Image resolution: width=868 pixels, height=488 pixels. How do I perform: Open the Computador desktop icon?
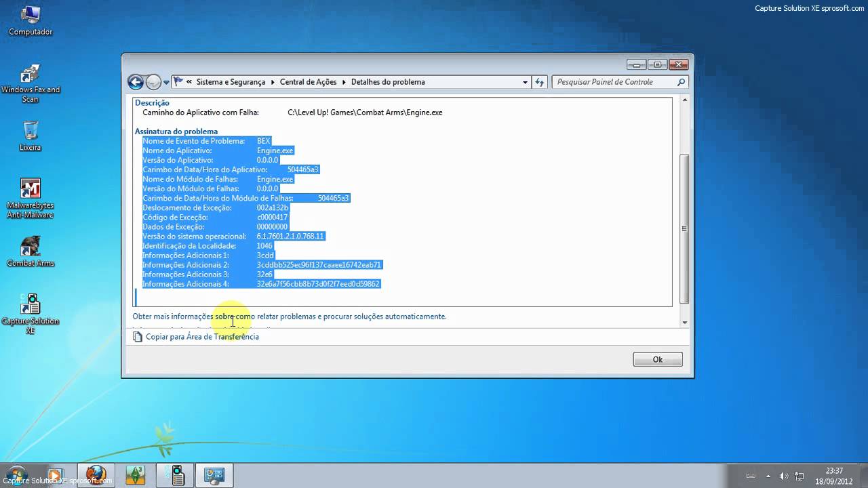click(31, 21)
